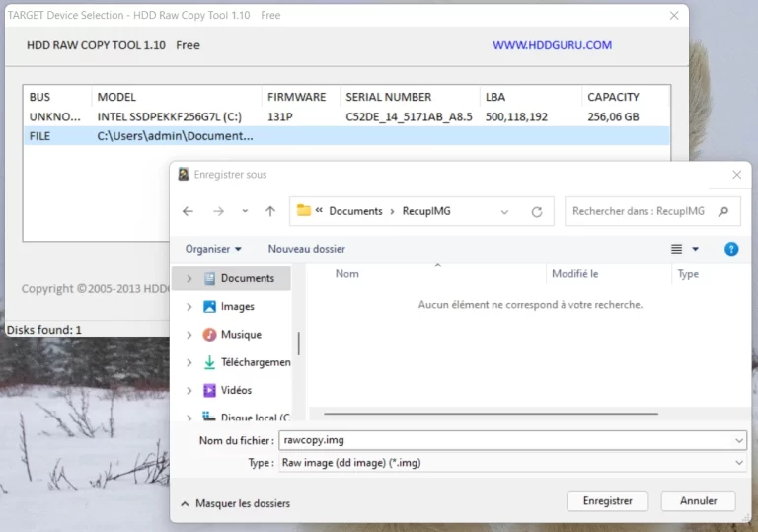Screen dimensions: 758x532
Task: Go back in the save dialog
Action: pyautogui.click(x=188, y=211)
